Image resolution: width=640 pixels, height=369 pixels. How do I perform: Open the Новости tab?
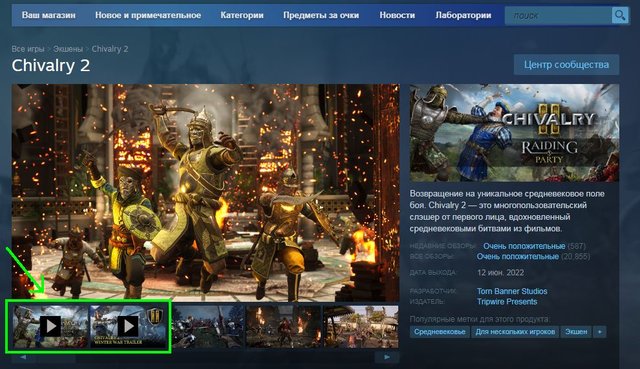pyautogui.click(x=397, y=15)
